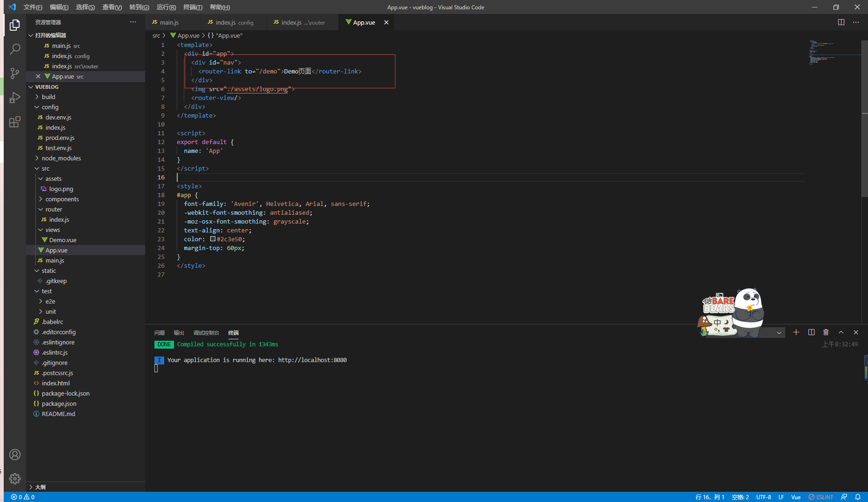Maximize the panel with up chevron
The image size is (868, 502).
tap(841, 332)
